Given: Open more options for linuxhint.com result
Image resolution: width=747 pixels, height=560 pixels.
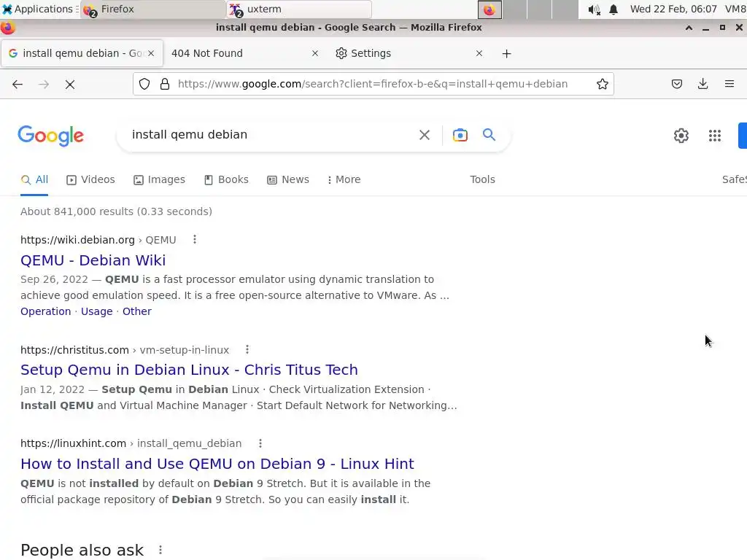Looking at the screenshot, I should 260,443.
